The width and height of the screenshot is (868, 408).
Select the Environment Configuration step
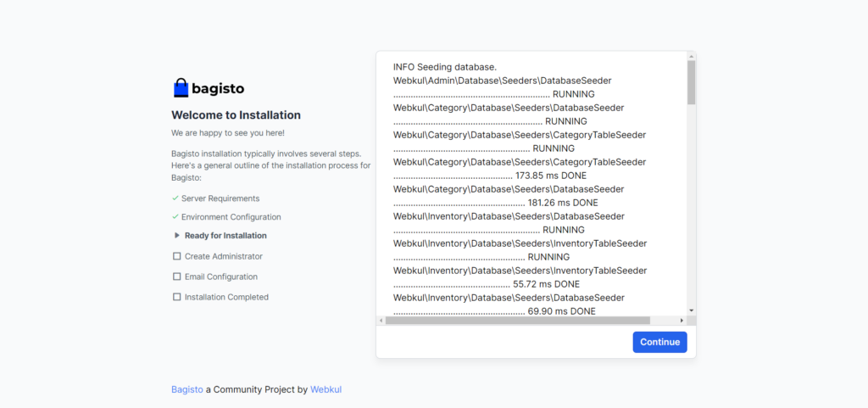(232, 217)
